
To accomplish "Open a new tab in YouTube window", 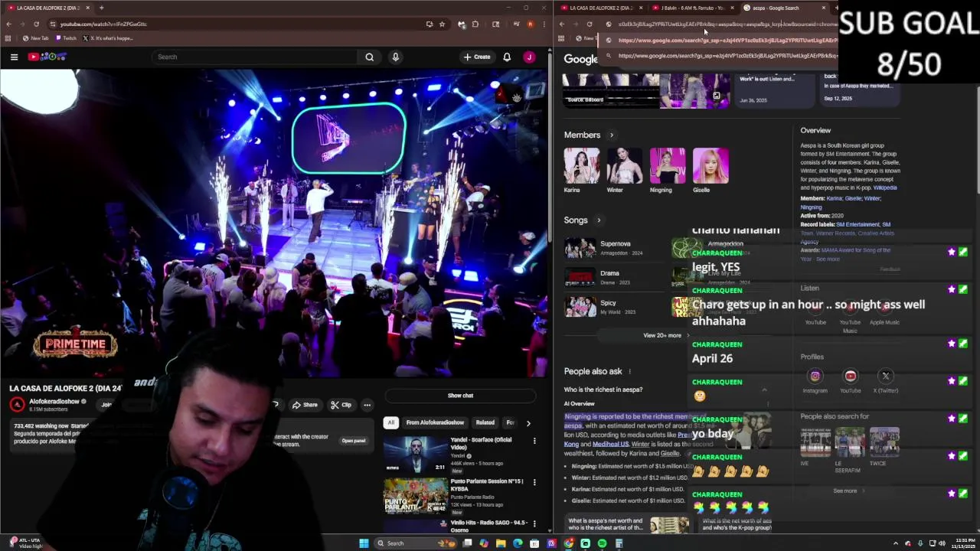I will (101, 8).
